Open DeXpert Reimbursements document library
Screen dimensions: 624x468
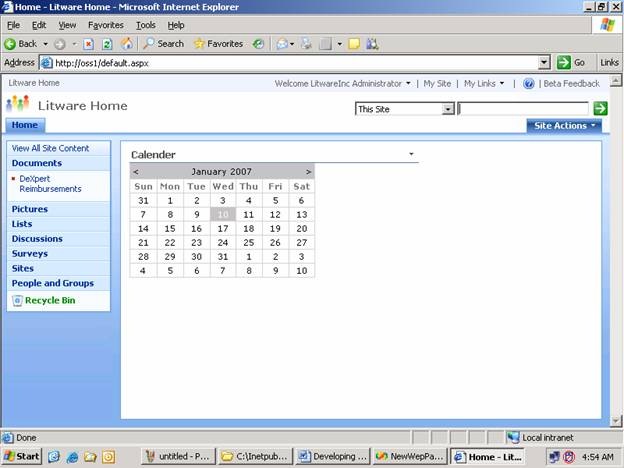[x=50, y=184]
